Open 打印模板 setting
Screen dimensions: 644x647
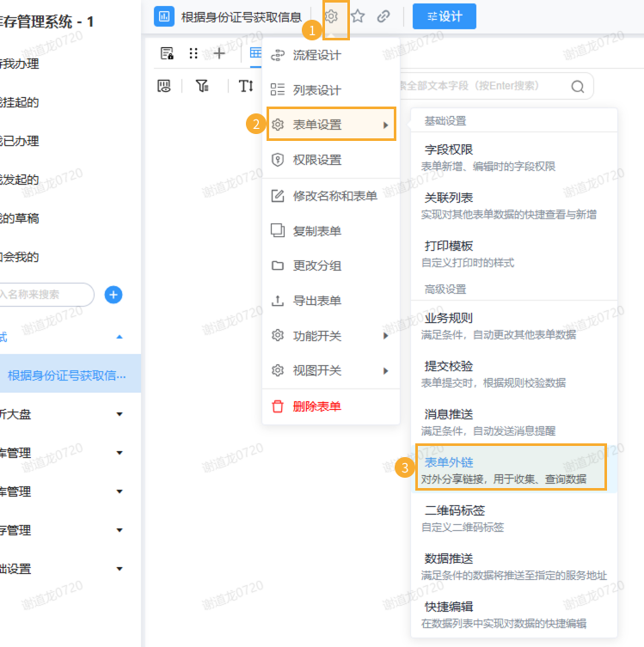coord(514,253)
